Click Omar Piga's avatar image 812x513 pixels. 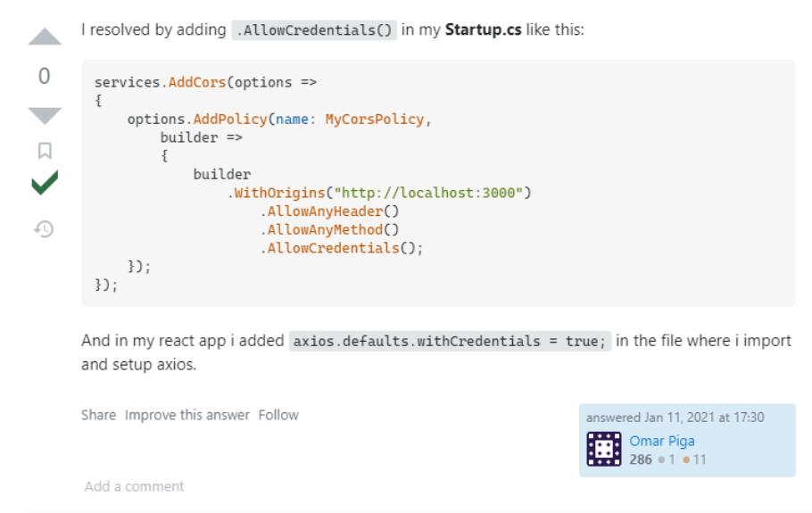pos(603,449)
